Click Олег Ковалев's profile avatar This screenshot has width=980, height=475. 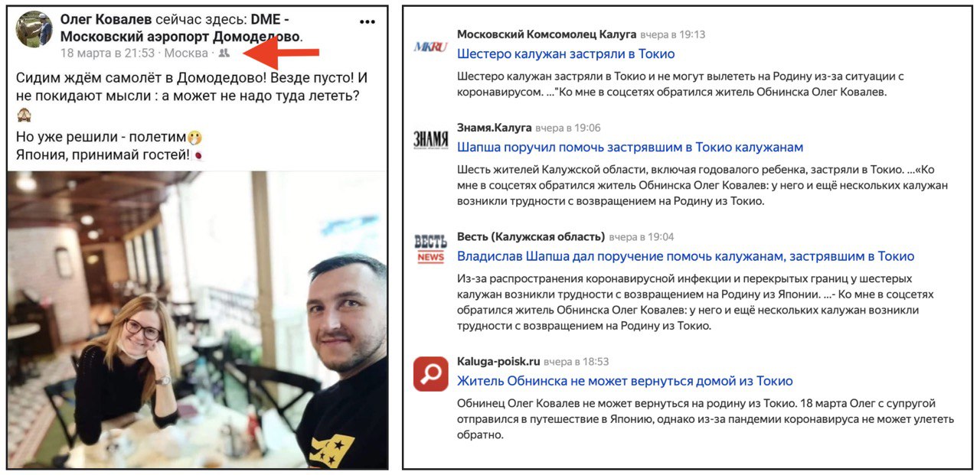pyautogui.click(x=34, y=30)
